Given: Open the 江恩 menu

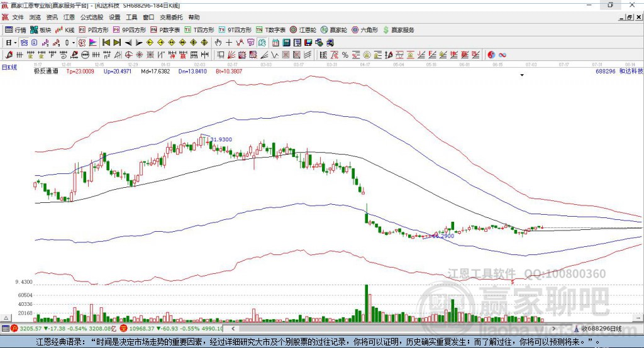Looking at the screenshot, I should 69,17.
